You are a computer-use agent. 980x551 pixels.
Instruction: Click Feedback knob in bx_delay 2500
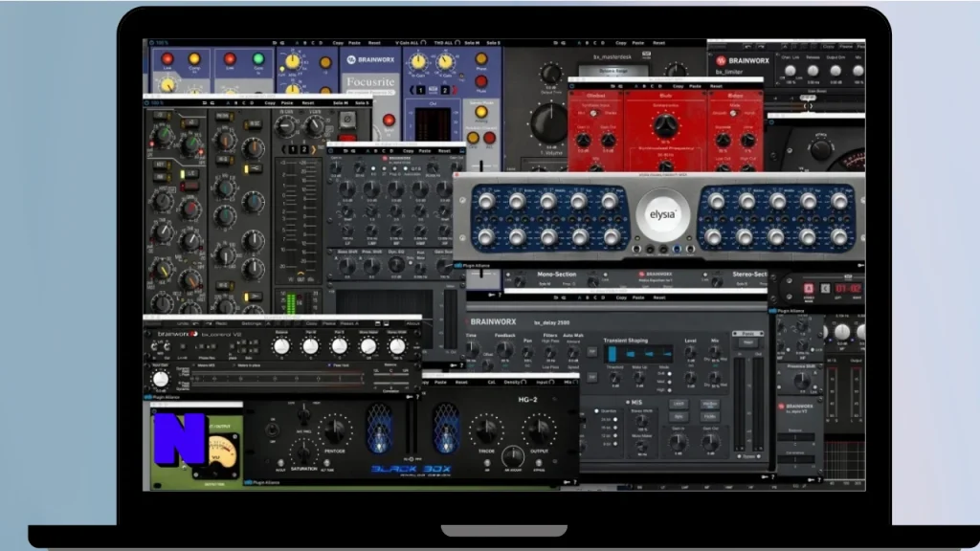(504, 350)
